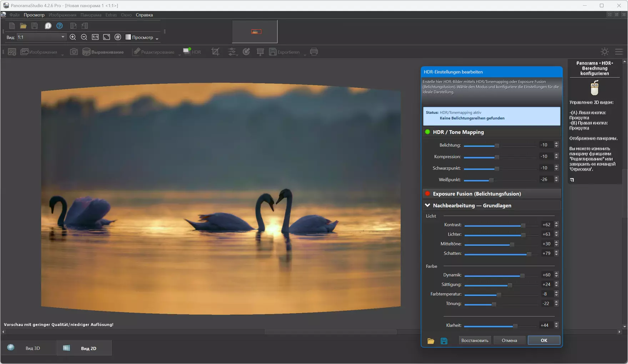The height and width of the screenshot is (364, 628).
Task: Click the add image icon in main toolbar
Action: [x=12, y=52]
